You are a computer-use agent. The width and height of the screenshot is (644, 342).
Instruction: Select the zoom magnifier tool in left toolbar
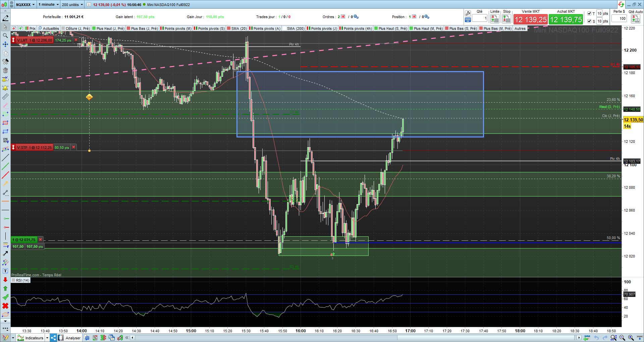5,36
